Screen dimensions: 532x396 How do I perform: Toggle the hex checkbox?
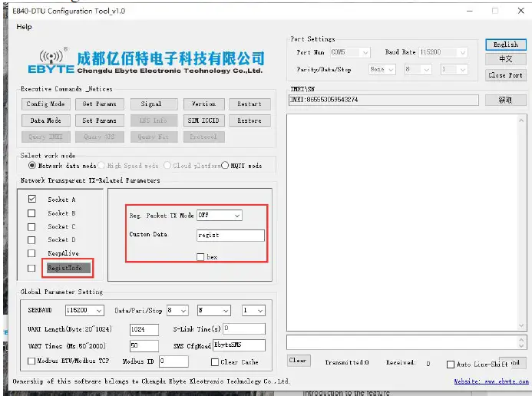(x=200, y=257)
